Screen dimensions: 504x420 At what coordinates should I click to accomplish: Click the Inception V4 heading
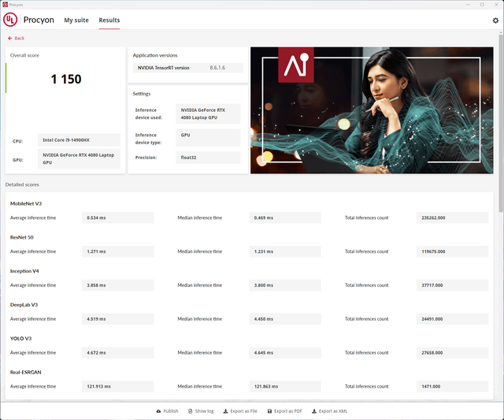(x=24, y=271)
